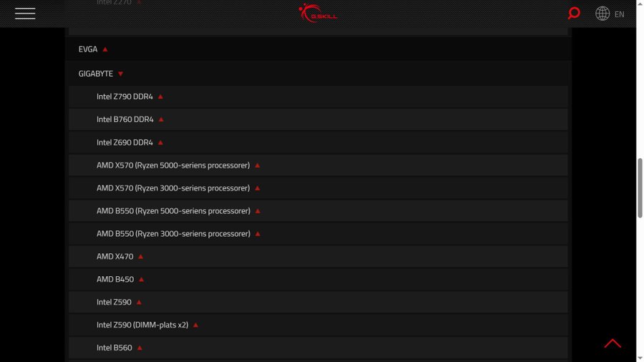Expand AMD X470 arrow

tap(140, 257)
